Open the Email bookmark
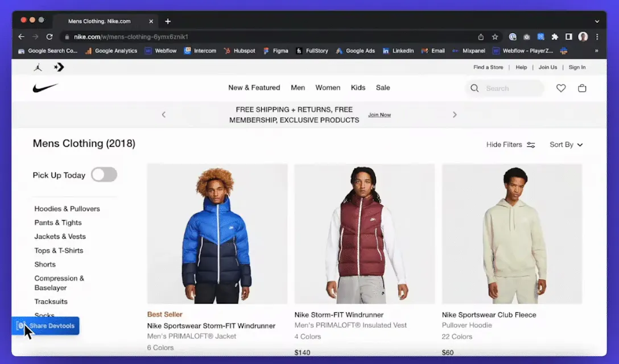 click(x=433, y=51)
